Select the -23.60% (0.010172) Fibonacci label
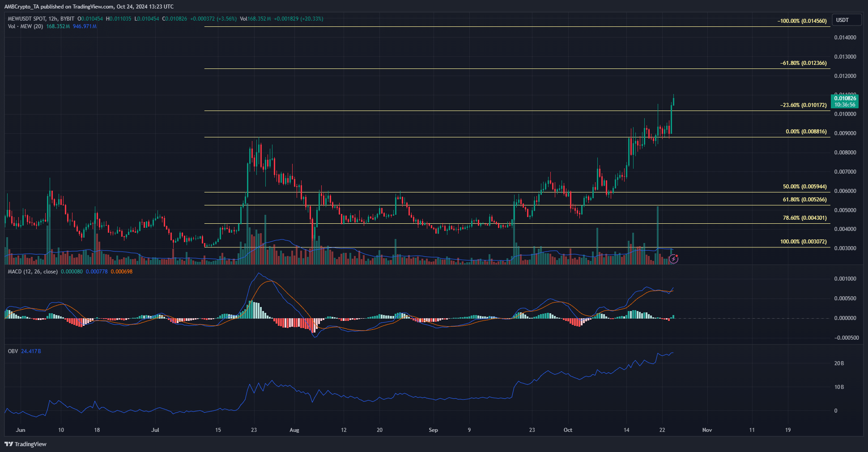The height and width of the screenshot is (452, 868). (804, 105)
